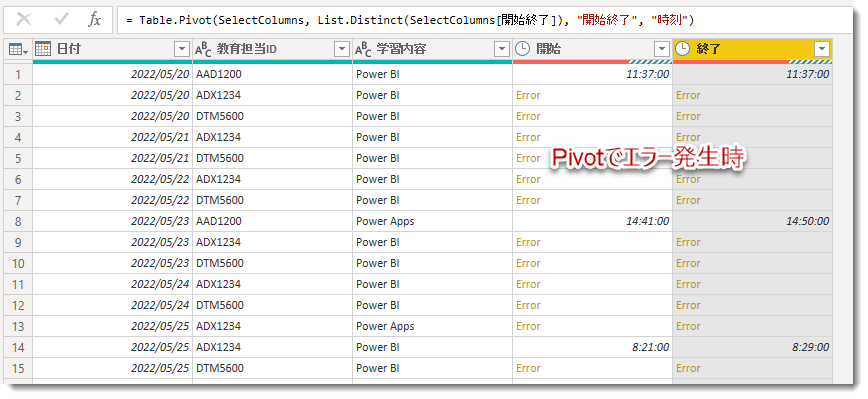
Task: Click AAD1200 in row 1
Action: tap(272, 74)
